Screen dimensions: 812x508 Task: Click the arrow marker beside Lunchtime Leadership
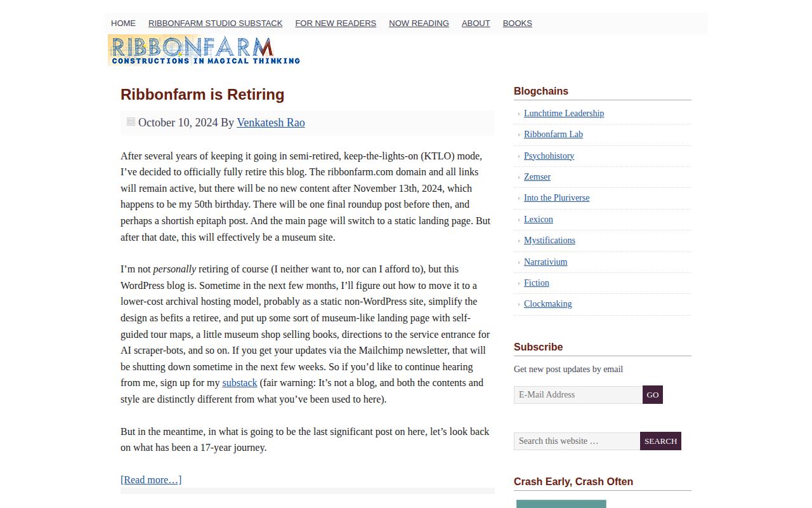(x=519, y=113)
